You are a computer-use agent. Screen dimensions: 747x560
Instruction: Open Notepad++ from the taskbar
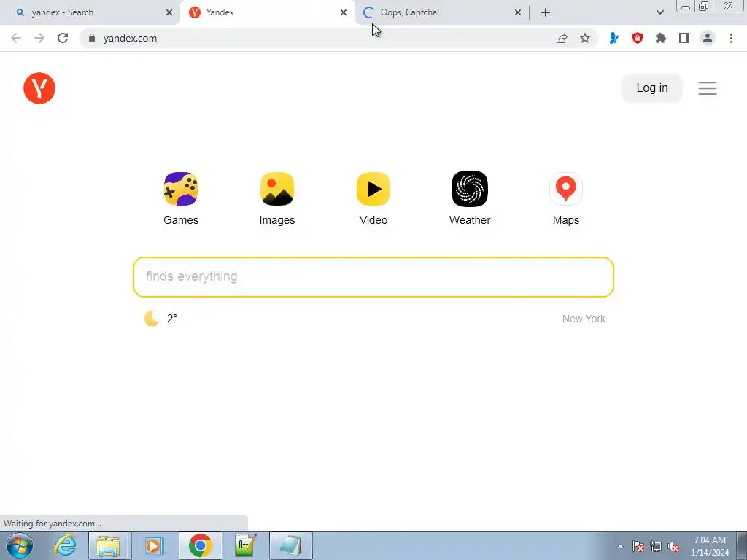(x=245, y=545)
